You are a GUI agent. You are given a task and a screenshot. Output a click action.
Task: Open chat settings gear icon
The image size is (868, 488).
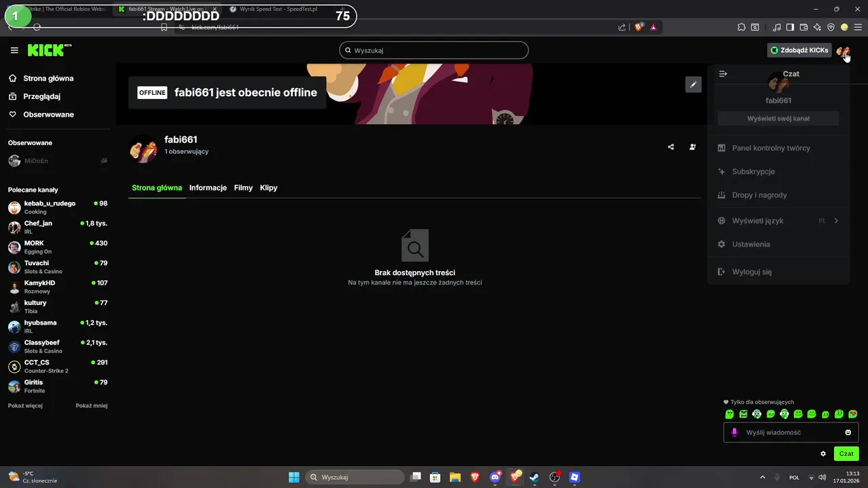pos(823,453)
